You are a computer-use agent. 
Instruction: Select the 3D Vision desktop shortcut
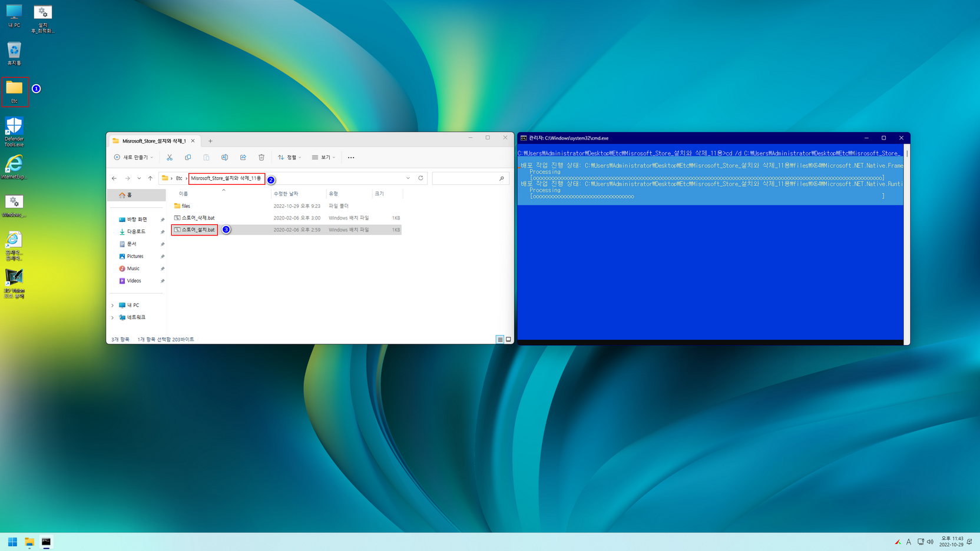(x=14, y=284)
